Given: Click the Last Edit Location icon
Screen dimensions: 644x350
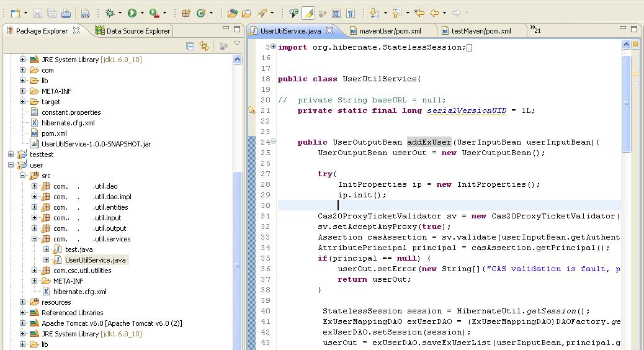Looking at the screenshot, I should pyautogui.click(x=419, y=13).
